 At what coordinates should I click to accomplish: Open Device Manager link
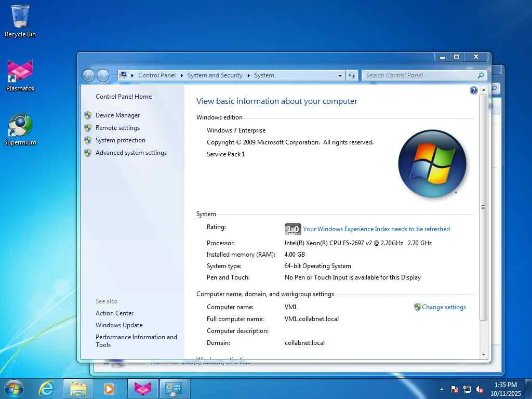point(117,115)
